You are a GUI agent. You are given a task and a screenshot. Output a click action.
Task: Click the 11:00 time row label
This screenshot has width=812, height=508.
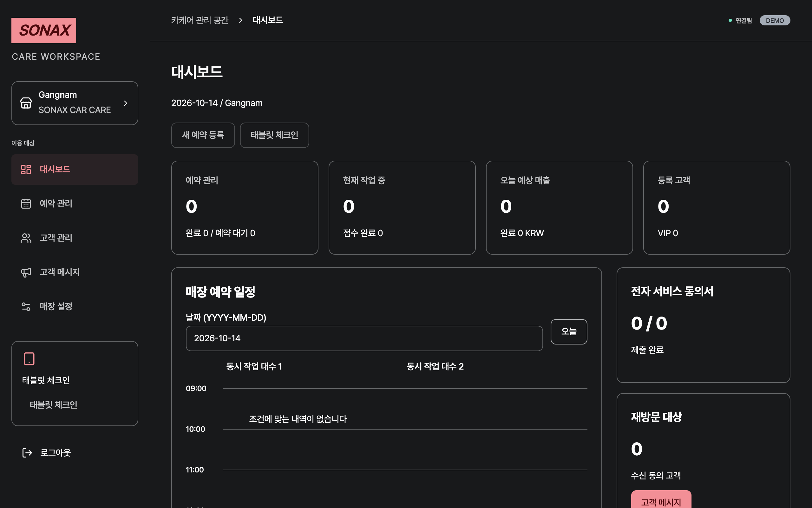point(195,470)
